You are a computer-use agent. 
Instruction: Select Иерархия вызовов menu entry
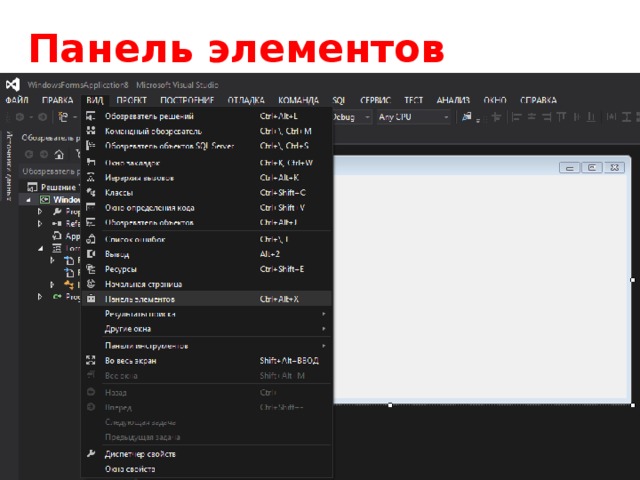tap(207, 178)
